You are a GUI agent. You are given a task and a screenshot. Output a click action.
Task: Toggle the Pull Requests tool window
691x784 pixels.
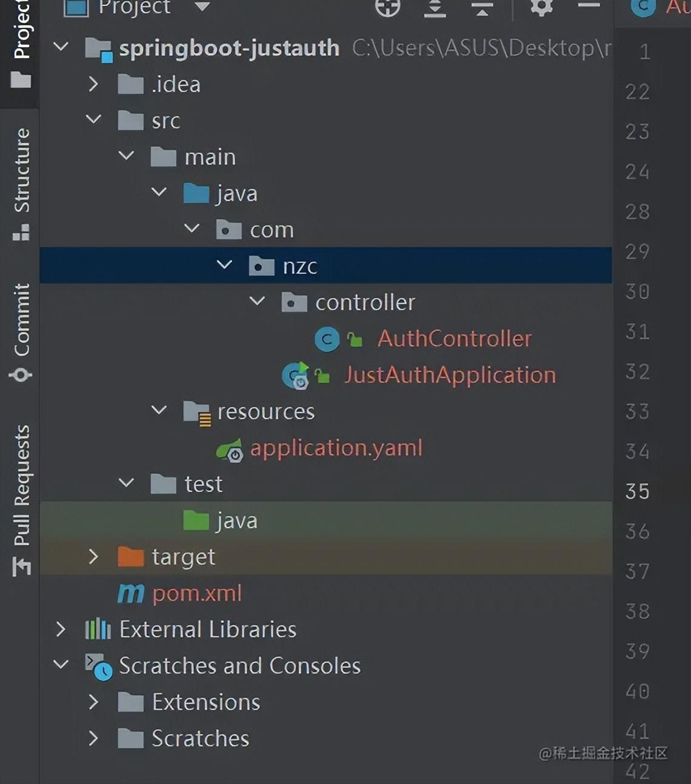(x=21, y=492)
